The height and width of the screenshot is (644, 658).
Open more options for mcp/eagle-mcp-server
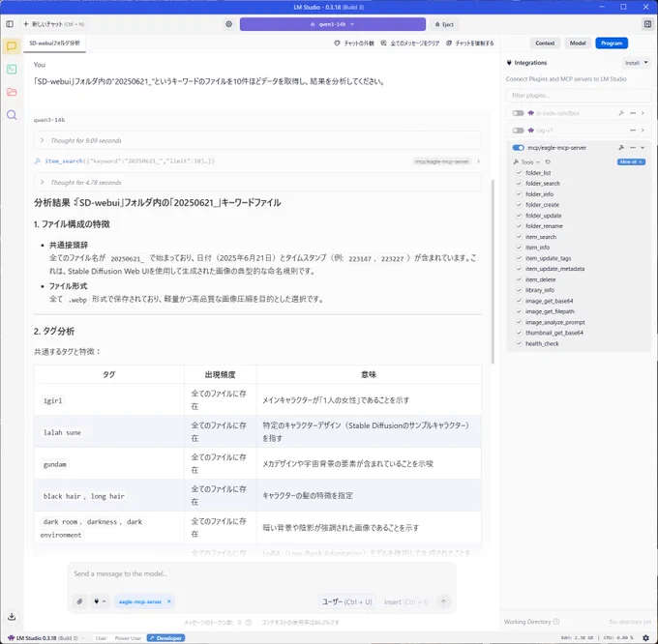click(x=633, y=148)
